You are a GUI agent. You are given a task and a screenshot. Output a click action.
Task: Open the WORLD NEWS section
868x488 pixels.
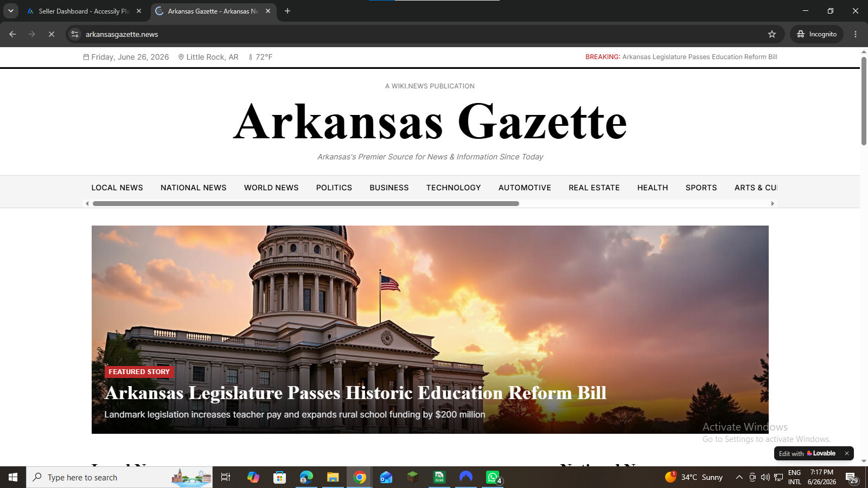tap(271, 188)
